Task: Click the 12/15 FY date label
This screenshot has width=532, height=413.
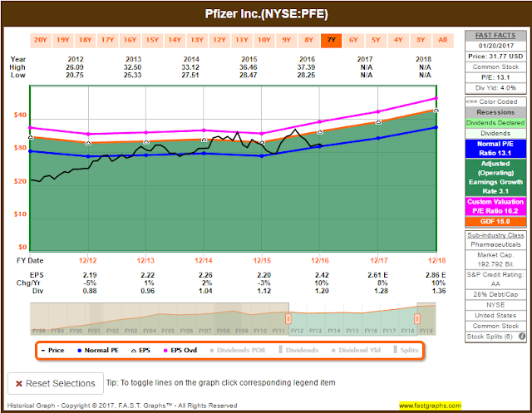Action: click(262, 260)
